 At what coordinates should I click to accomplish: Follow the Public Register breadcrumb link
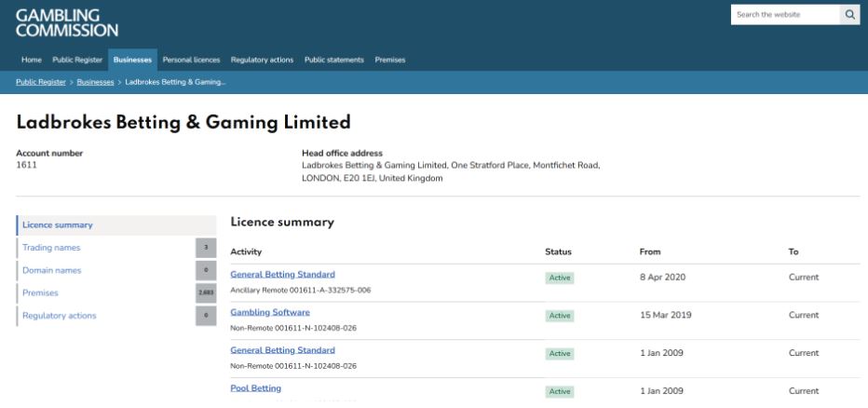point(41,82)
